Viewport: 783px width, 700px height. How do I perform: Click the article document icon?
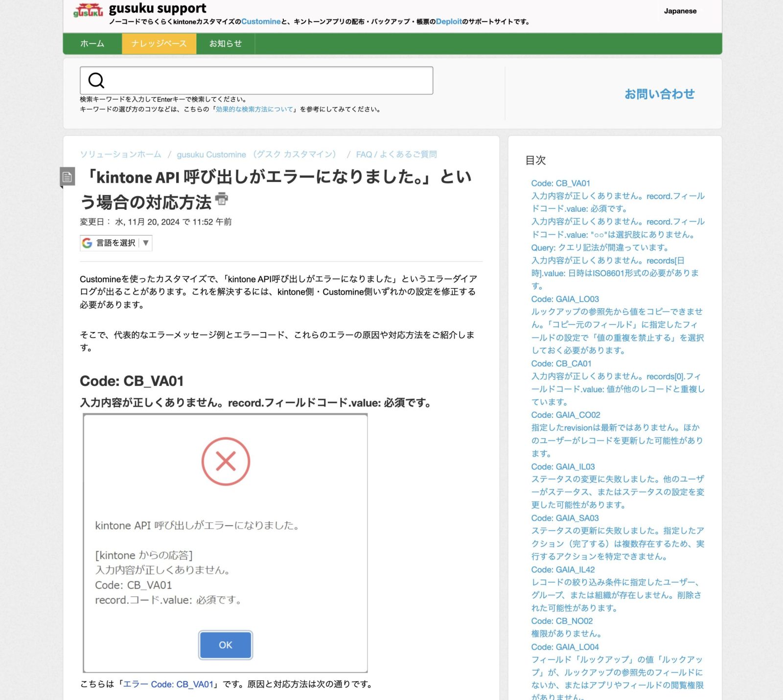[67, 177]
